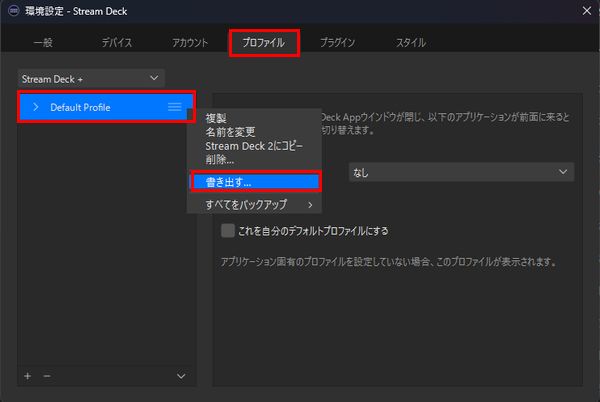The width and height of the screenshot is (600, 402).
Task: Click the hamburger handle on Default Profile
Action: pyautogui.click(x=174, y=107)
